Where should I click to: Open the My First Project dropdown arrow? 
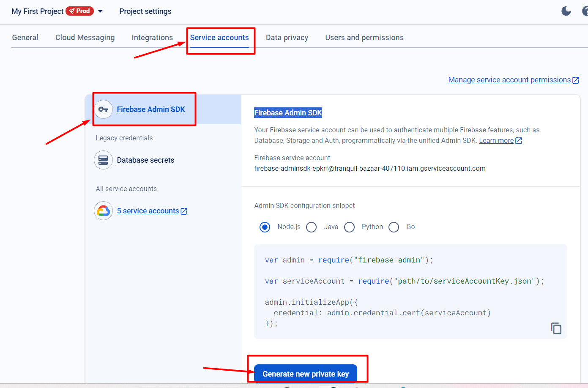click(100, 11)
